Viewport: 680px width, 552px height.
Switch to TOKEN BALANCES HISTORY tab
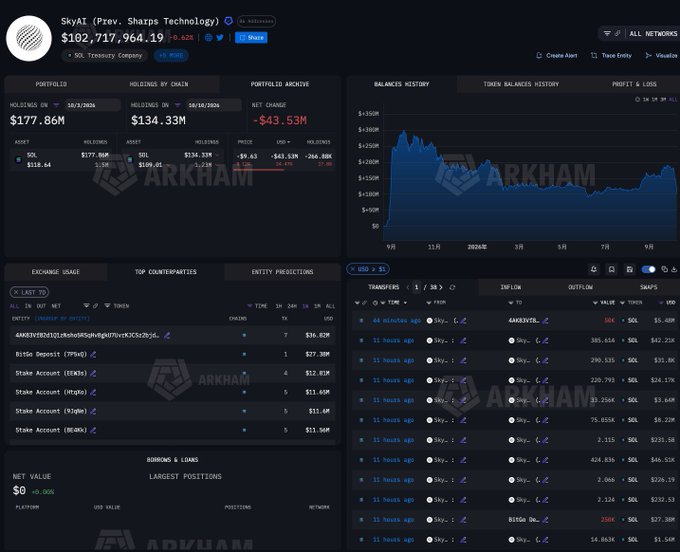pos(521,84)
